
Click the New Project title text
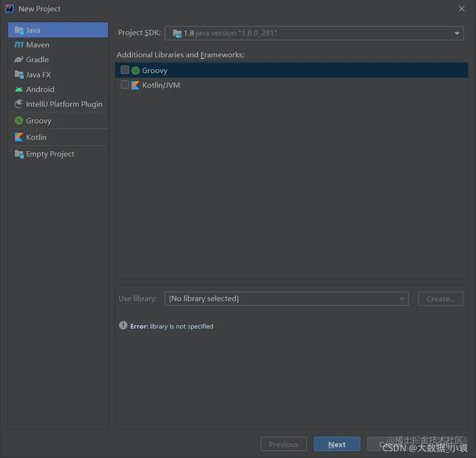(39, 9)
